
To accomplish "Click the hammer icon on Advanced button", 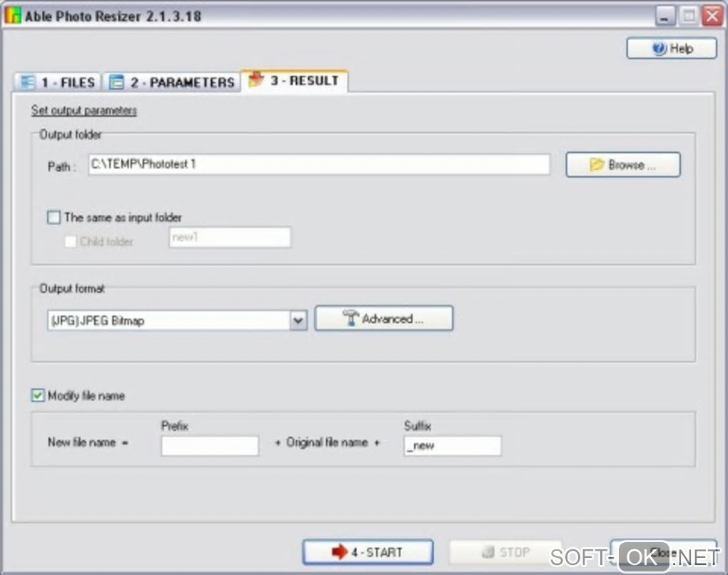I will coord(350,318).
